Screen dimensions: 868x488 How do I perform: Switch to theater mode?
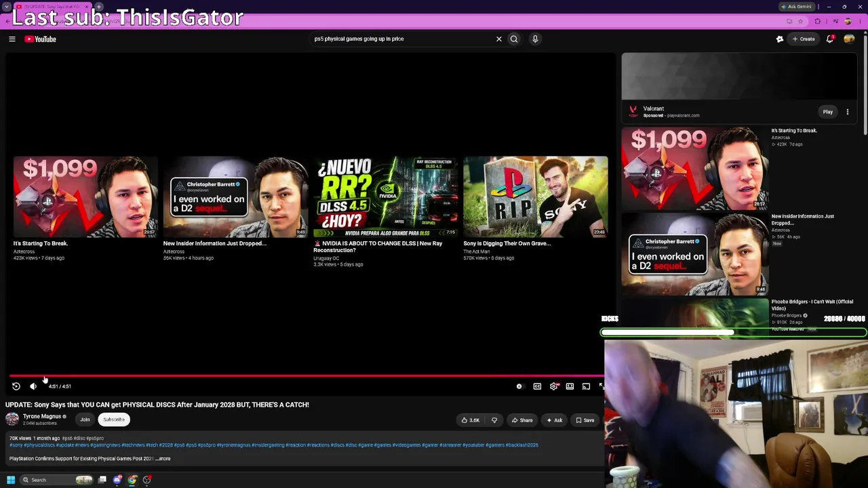click(x=570, y=386)
